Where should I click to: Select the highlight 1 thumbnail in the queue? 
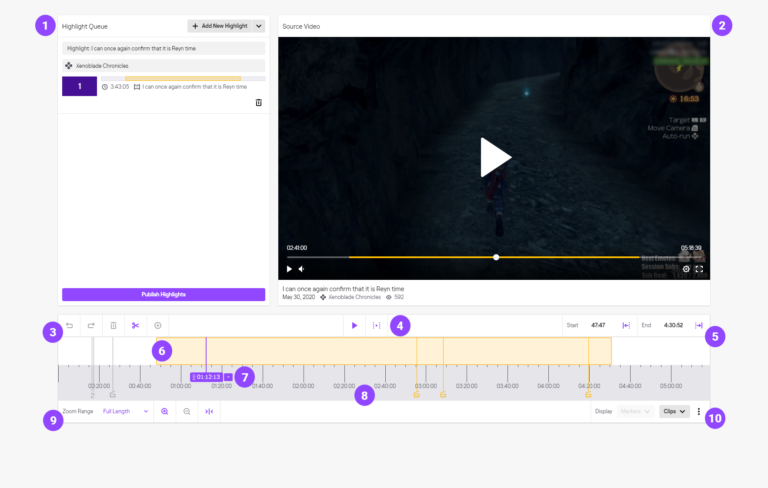(x=79, y=86)
